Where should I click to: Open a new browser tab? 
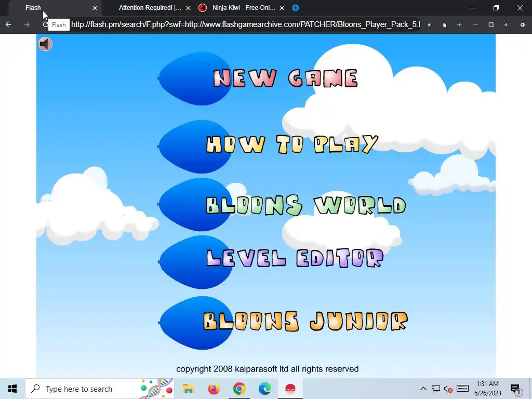(x=296, y=8)
